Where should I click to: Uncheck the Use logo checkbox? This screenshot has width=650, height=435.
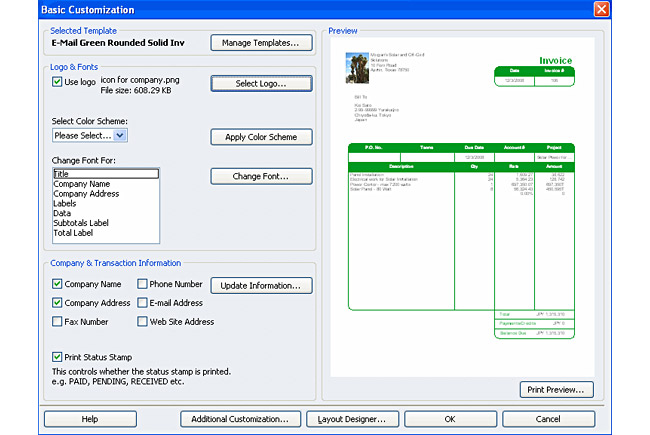pyautogui.click(x=58, y=82)
